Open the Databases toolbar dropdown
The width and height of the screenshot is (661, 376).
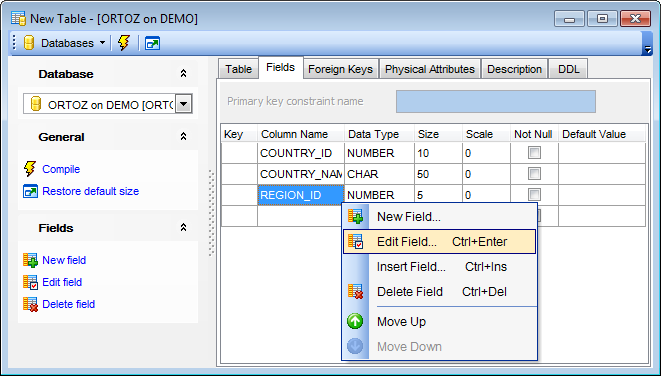tap(102, 43)
